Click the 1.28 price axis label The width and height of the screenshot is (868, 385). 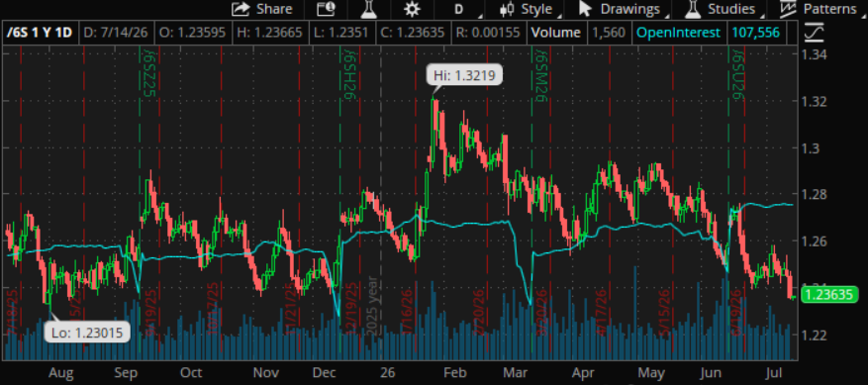click(x=815, y=194)
